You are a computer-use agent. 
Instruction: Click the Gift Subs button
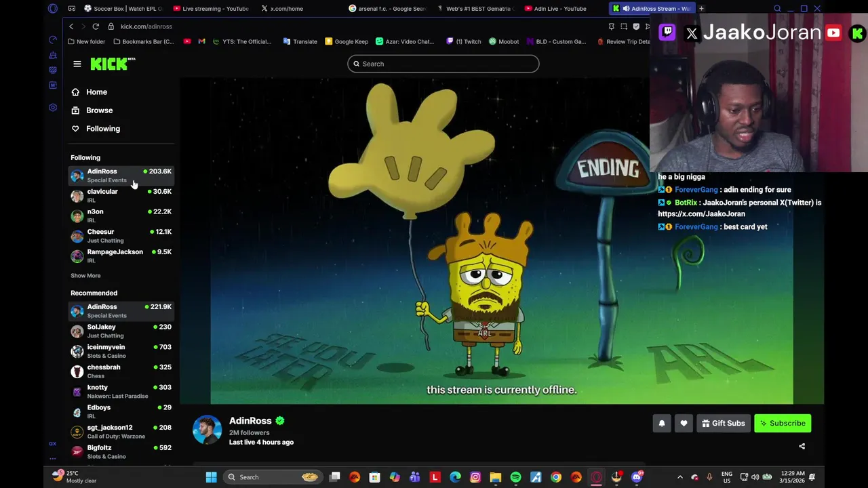click(x=724, y=424)
